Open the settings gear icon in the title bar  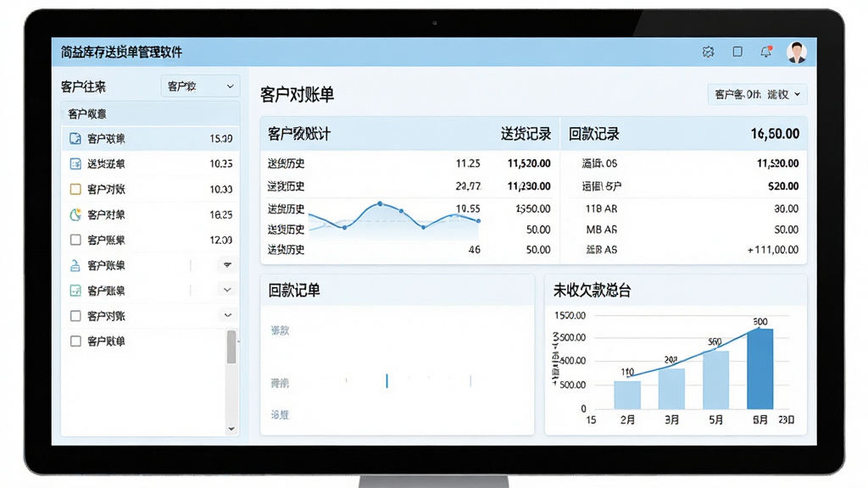point(708,52)
